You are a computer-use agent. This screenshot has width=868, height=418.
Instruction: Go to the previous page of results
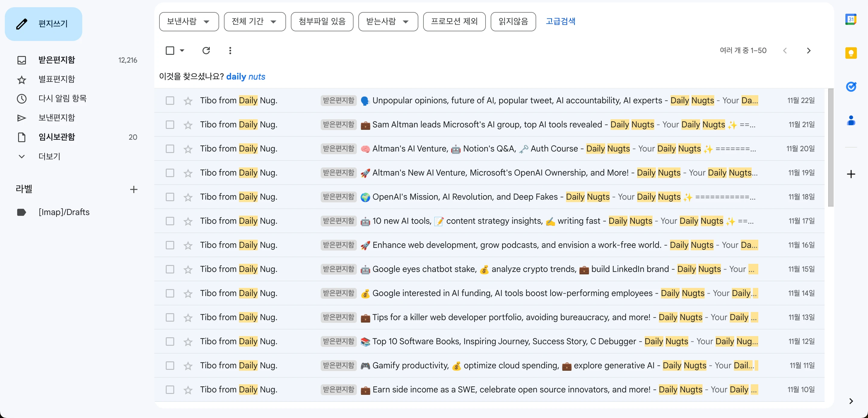pos(785,51)
